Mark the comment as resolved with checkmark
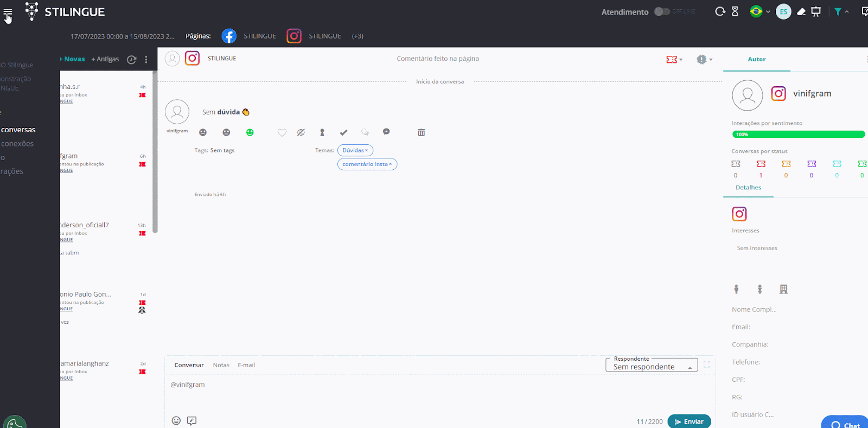The width and height of the screenshot is (868, 428). point(343,132)
